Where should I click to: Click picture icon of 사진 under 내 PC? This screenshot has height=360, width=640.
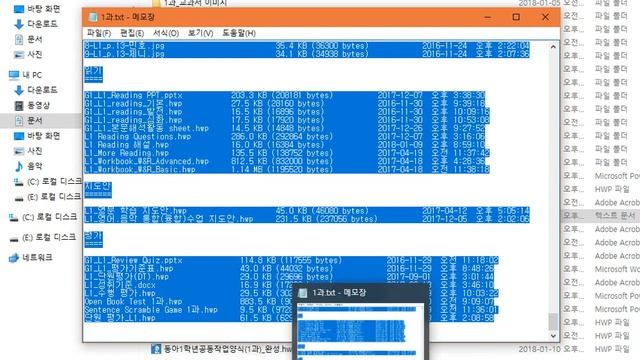[x=19, y=151]
